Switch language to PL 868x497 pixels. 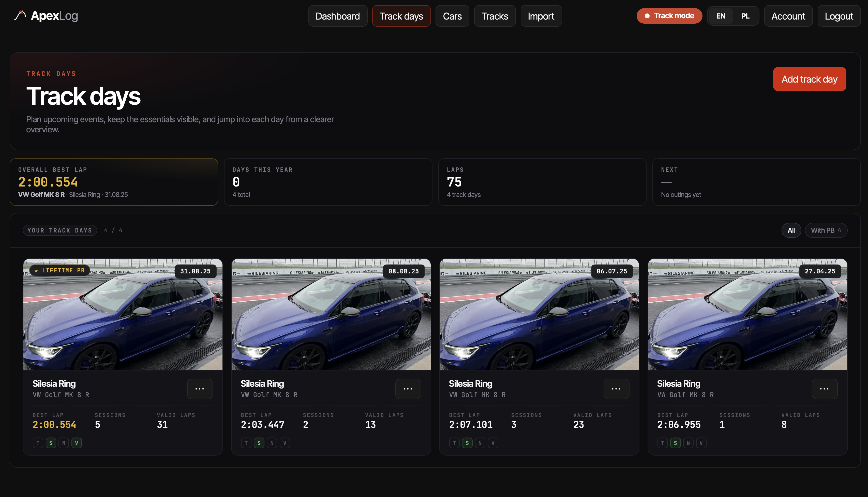[745, 16]
